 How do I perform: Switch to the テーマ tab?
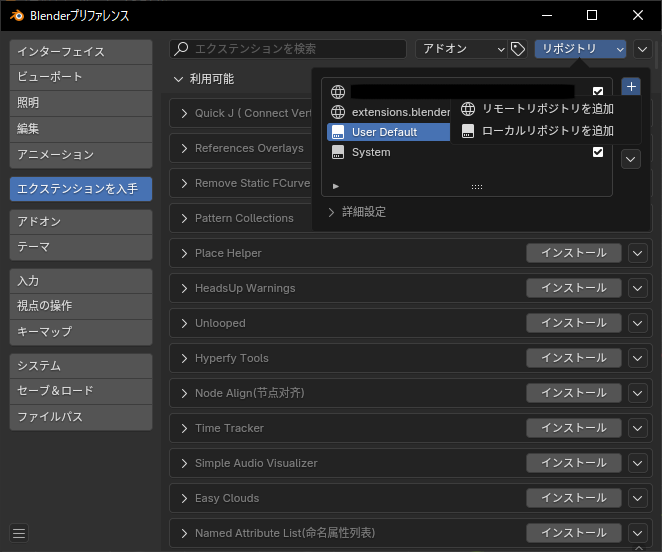pyautogui.click(x=81, y=247)
